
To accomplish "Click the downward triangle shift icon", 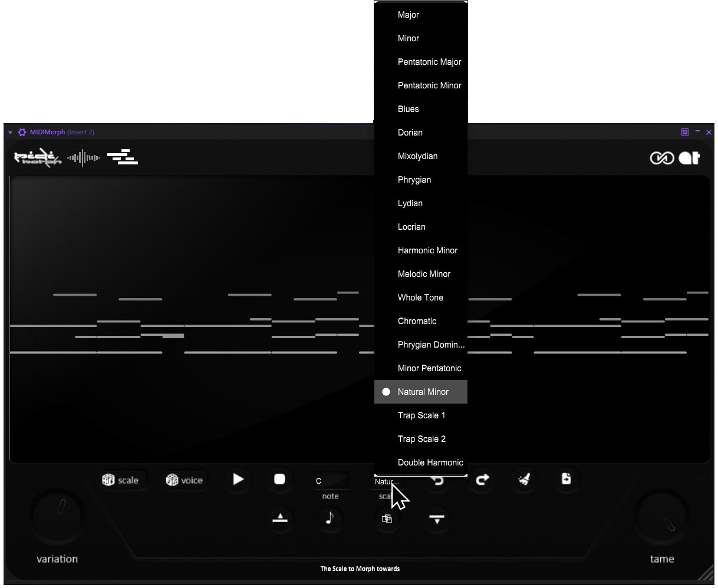I will pyautogui.click(x=437, y=519).
